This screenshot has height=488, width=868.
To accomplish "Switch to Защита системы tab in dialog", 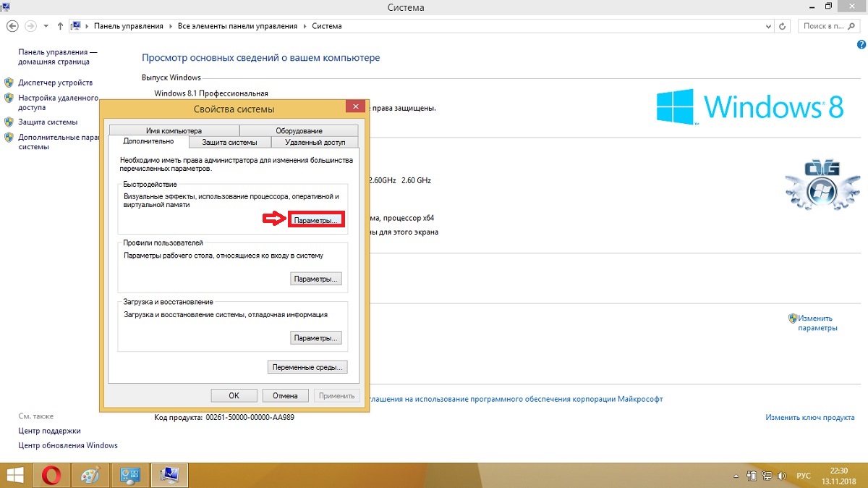I will pyautogui.click(x=229, y=142).
